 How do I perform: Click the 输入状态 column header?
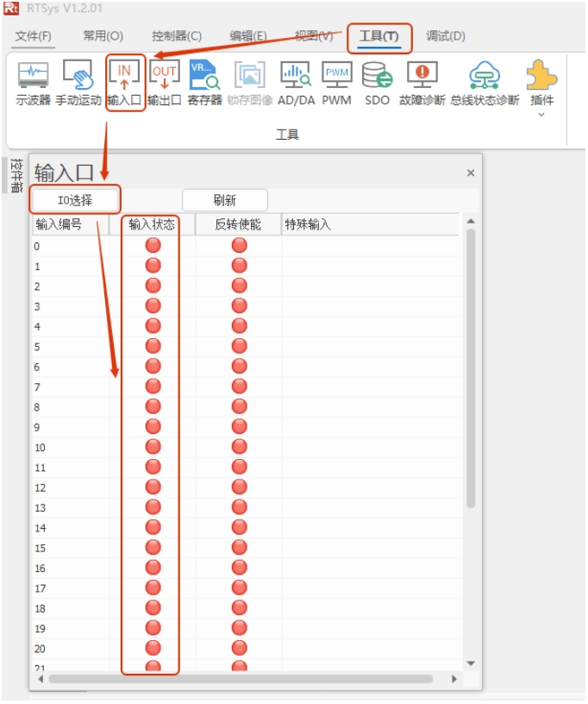pyautogui.click(x=152, y=224)
